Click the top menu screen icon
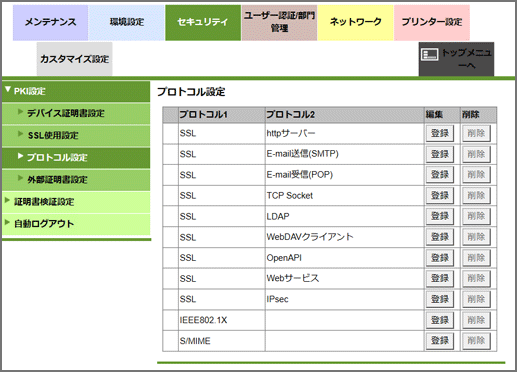This screenshot has width=517, height=372. [x=430, y=54]
